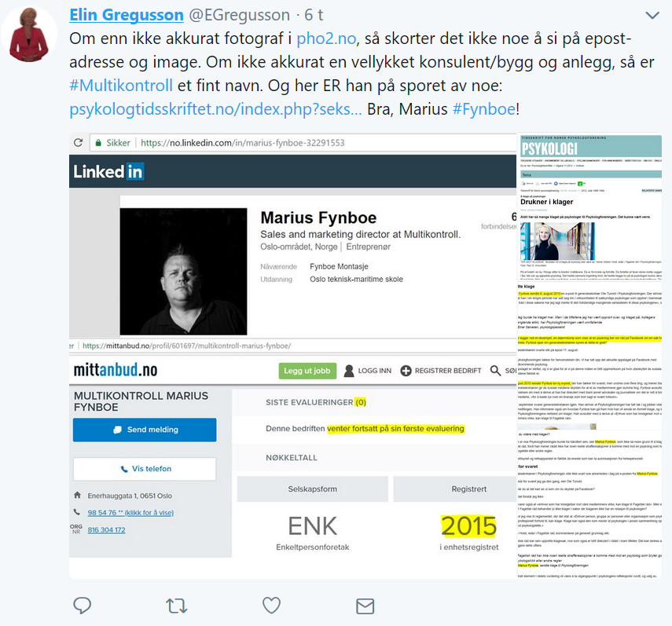
Task: Open Marius Fynboe's black-and-white profile photo
Action: tap(183, 272)
